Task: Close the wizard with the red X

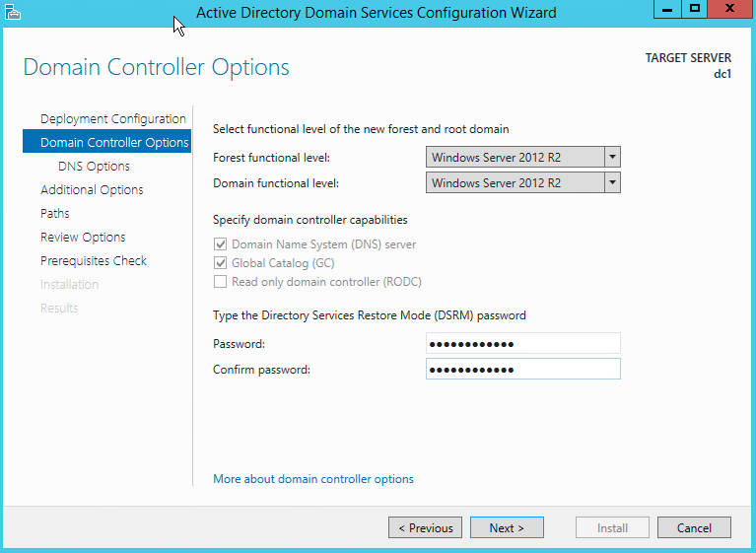Action: [729, 10]
